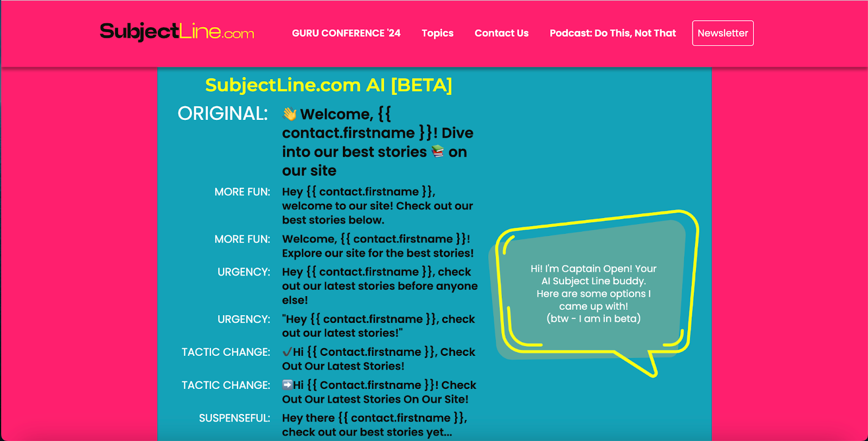The width and height of the screenshot is (868, 441).
Task: Click the quoted 'check out our latest stories!' suggestion
Action: pyautogui.click(x=379, y=326)
